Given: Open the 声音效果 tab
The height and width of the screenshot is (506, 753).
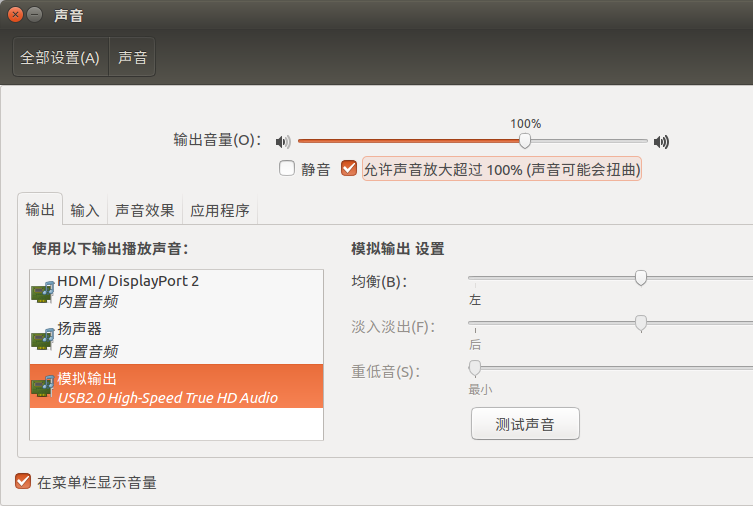Looking at the screenshot, I should tap(145, 210).
